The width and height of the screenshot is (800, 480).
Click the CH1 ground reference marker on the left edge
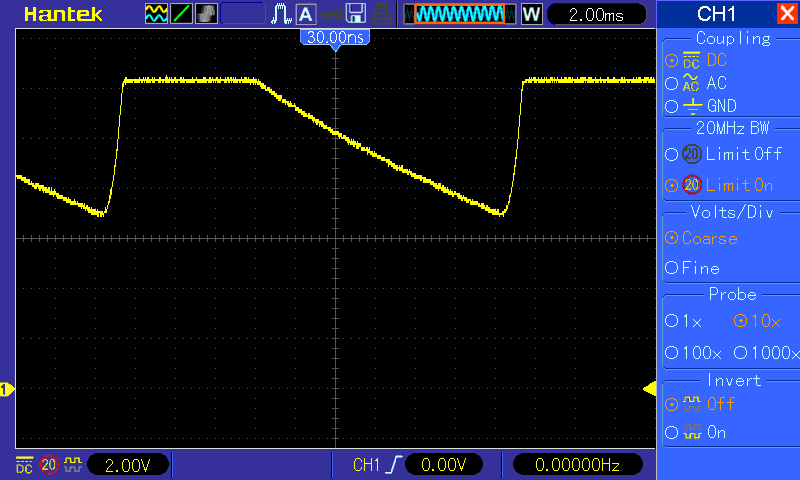7,390
